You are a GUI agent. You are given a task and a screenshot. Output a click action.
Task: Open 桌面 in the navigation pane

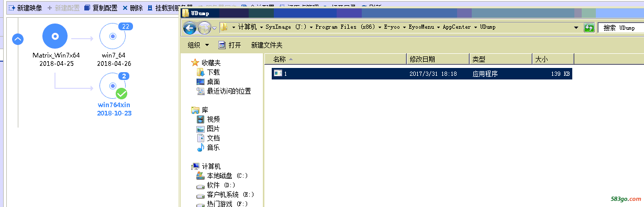213,82
